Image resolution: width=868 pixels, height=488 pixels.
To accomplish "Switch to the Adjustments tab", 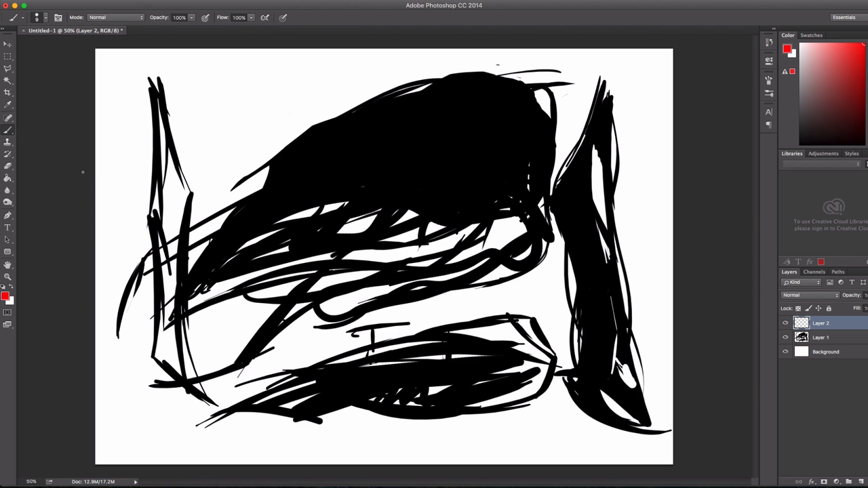I will (823, 154).
